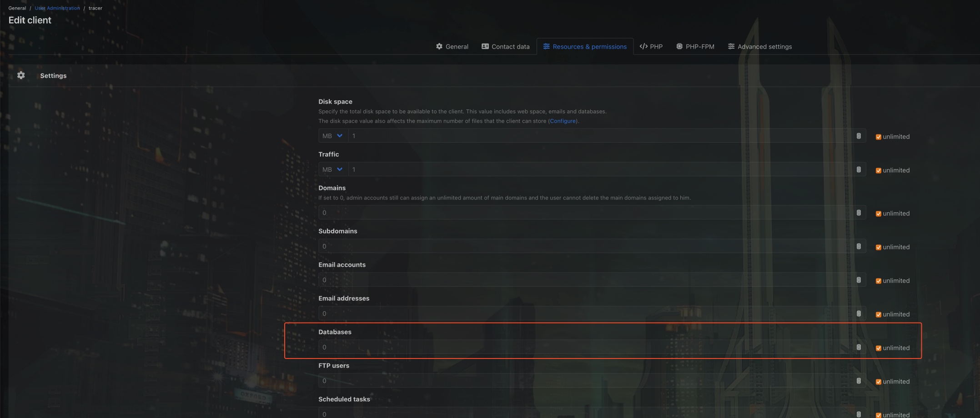Image resolution: width=980 pixels, height=418 pixels.
Task: Focus the Traffic value input field
Action: (600, 169)
